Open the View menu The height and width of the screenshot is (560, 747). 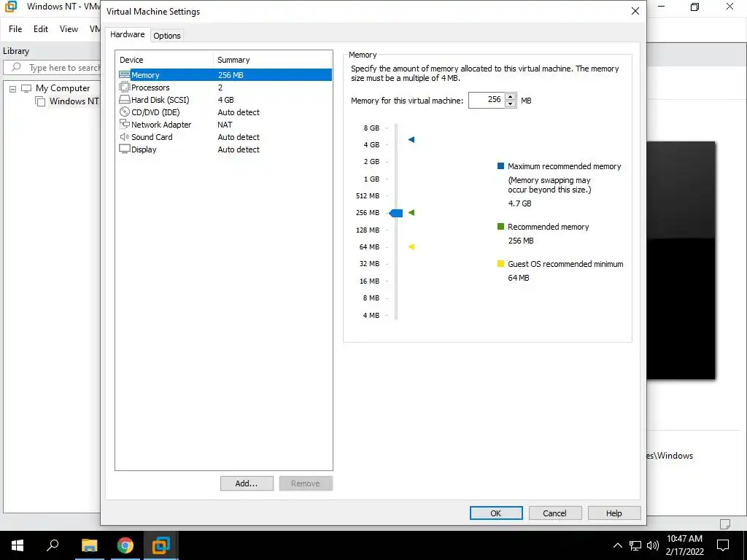coord(69,29)
